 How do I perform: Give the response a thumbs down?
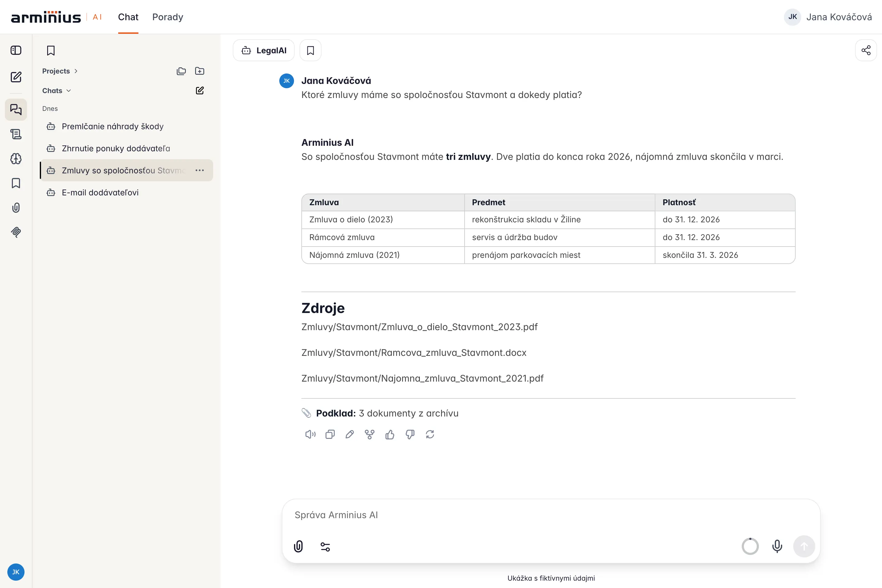tap(410, 434)
